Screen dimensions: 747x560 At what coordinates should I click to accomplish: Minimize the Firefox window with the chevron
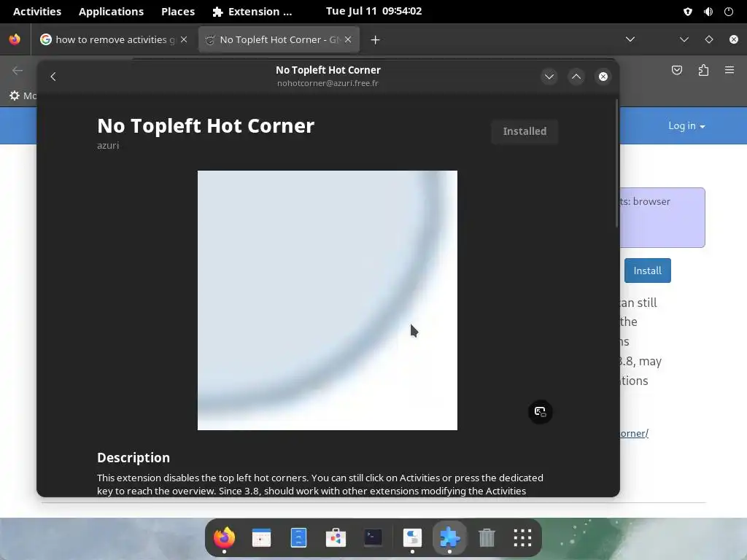tap(684, 39)
